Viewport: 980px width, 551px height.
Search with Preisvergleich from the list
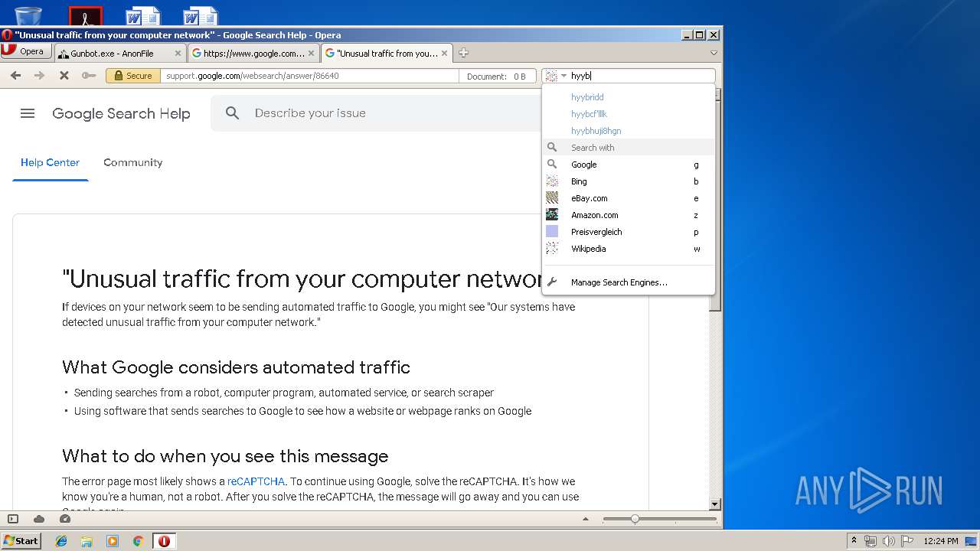point(628,232)
